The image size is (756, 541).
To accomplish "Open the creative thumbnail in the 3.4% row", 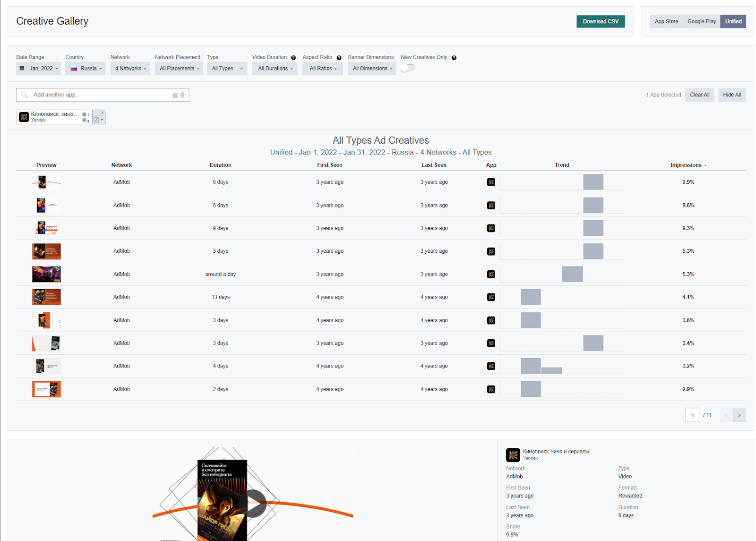I will (46, 343).
